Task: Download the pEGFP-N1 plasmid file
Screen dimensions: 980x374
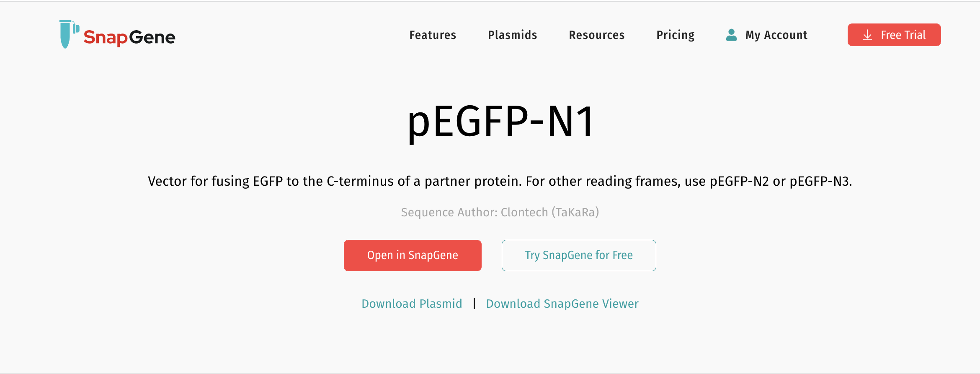Action: pos(412,303)
